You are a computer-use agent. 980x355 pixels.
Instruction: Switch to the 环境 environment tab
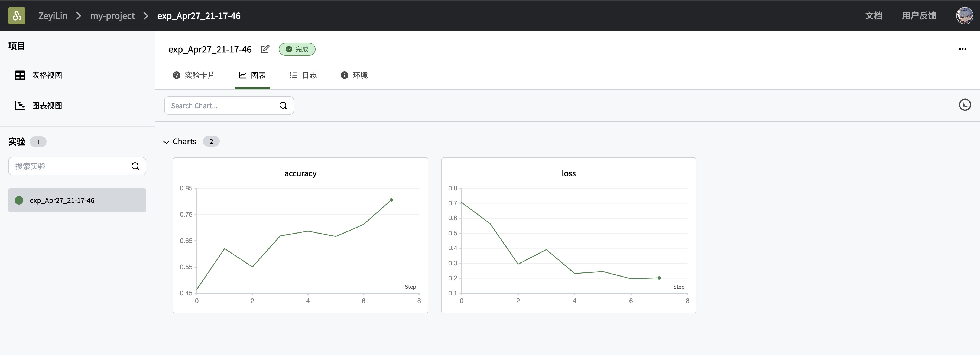tap(354, 75)
